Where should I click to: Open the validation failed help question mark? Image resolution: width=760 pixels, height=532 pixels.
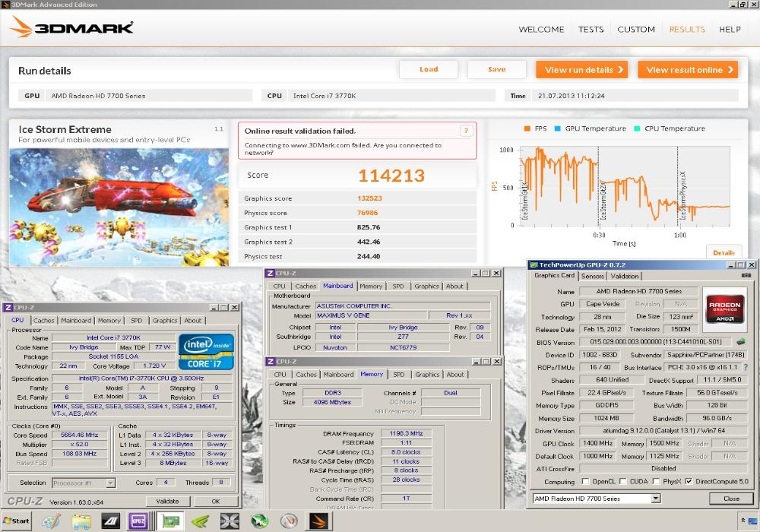click(466, 131)
